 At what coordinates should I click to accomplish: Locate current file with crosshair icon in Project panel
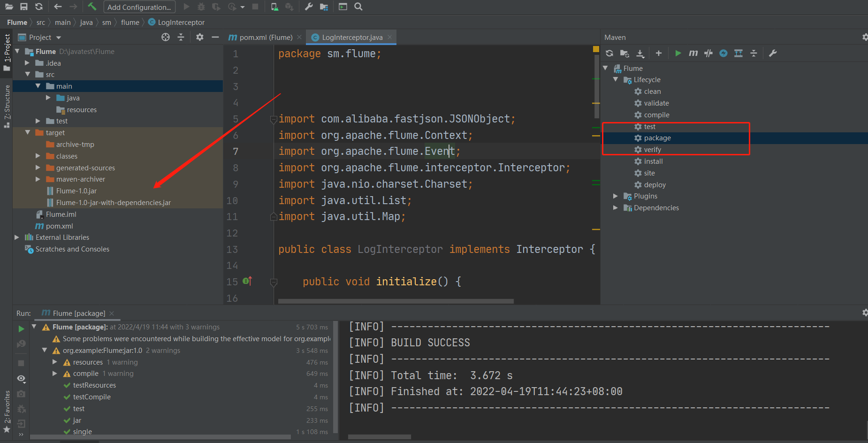[x=166, y=37]
